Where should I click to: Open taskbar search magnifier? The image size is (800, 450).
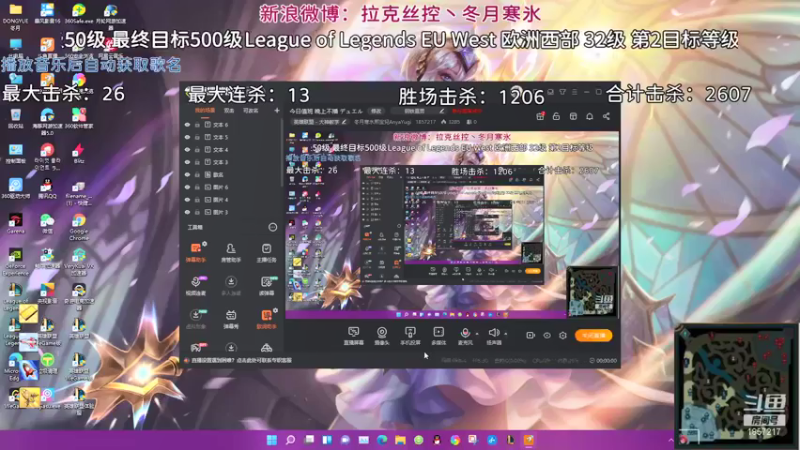click(x=290, y=440)
